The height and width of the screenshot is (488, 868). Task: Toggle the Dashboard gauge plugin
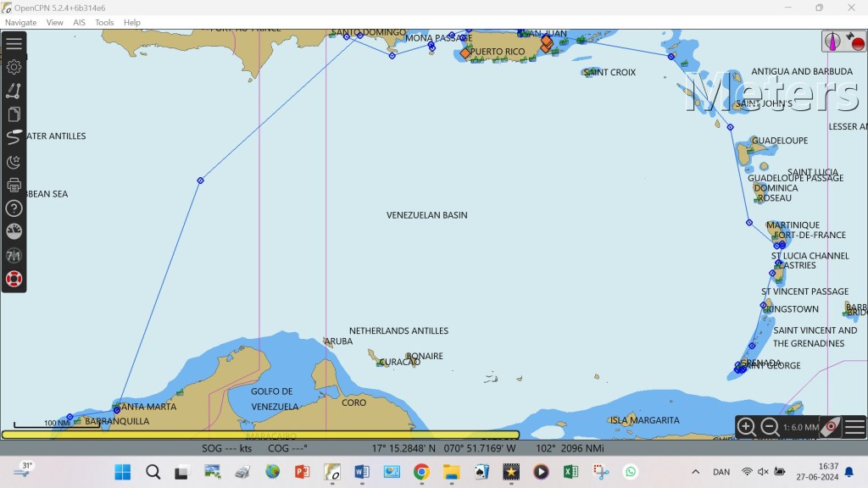tap(14, 231)
